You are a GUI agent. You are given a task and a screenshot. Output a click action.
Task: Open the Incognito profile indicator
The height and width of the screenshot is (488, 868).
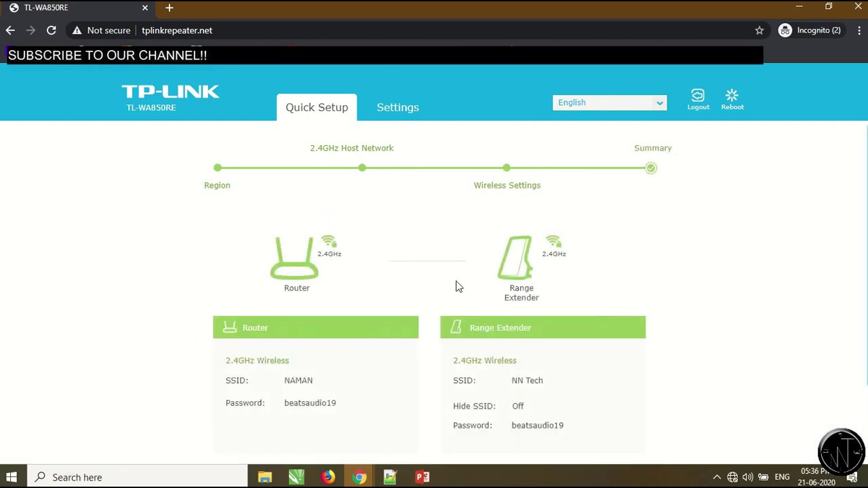point(810,30)
